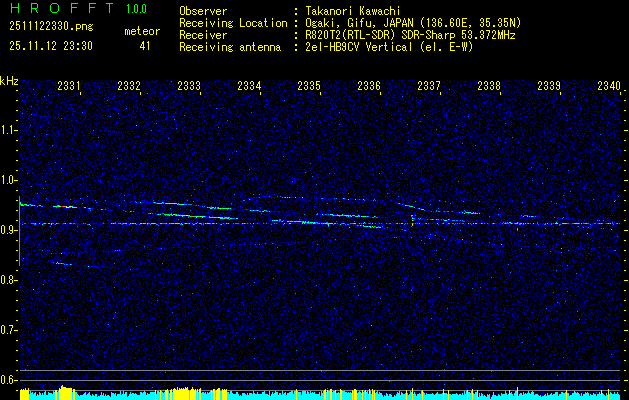The width and height of the screenshot is (629, 400).
Task: Click the kHz axis unit label
Action: (9, 81)
